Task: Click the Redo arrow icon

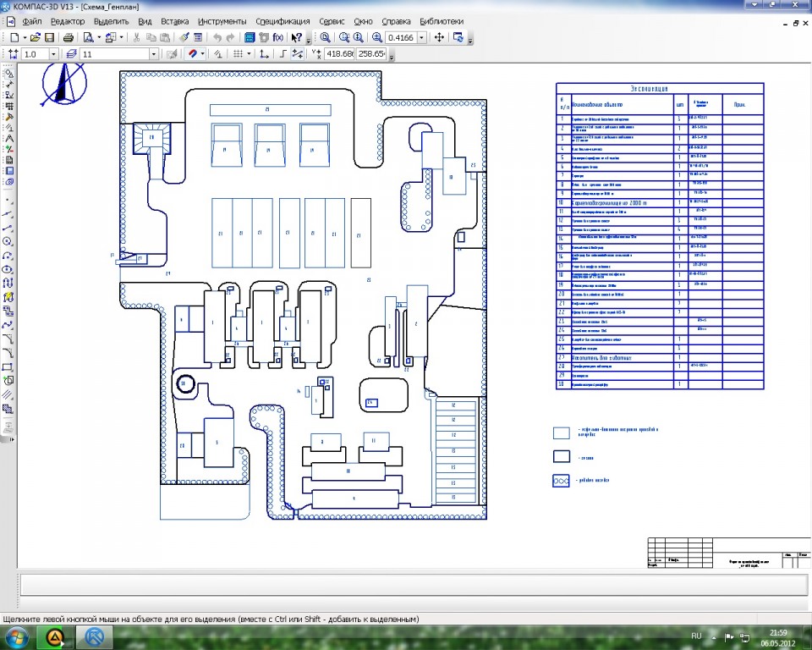Action: tap(231, 37)
